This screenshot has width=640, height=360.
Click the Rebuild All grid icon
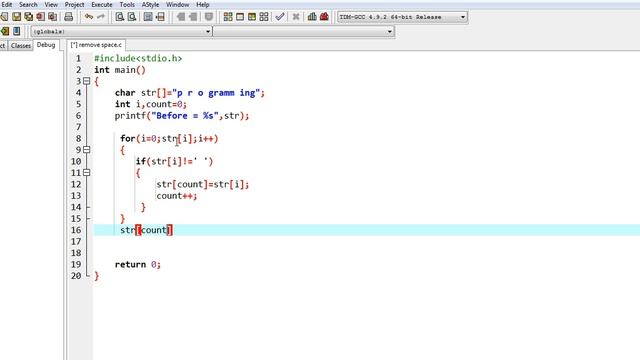coord(264,17)
